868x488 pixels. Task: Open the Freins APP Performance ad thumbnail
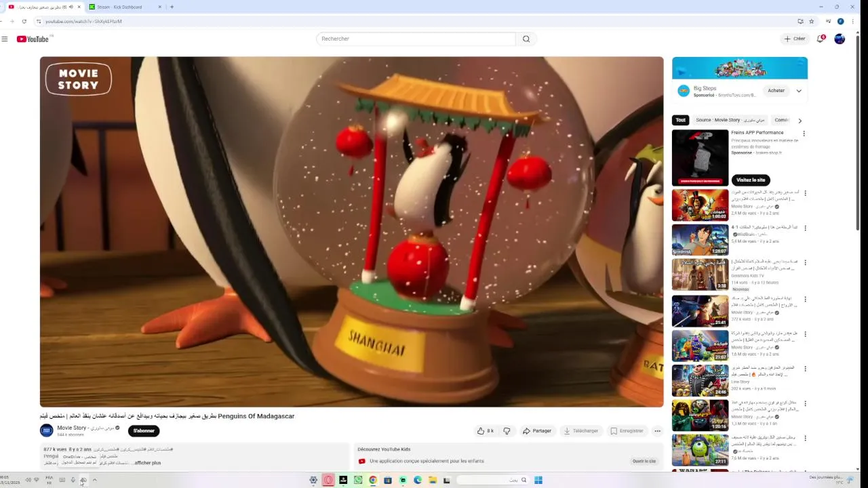701,157
